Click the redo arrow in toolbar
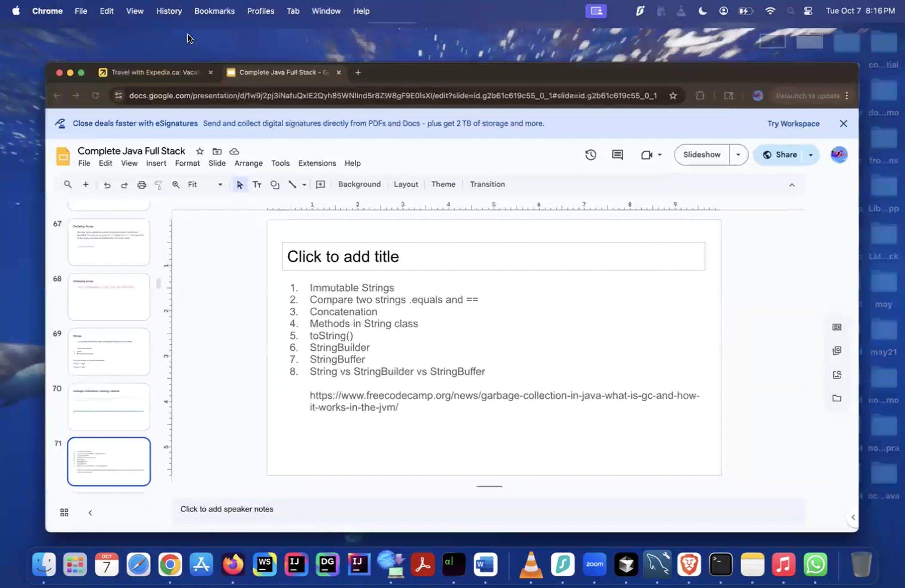Screen dimensions: 905x588 coord(124,185)
